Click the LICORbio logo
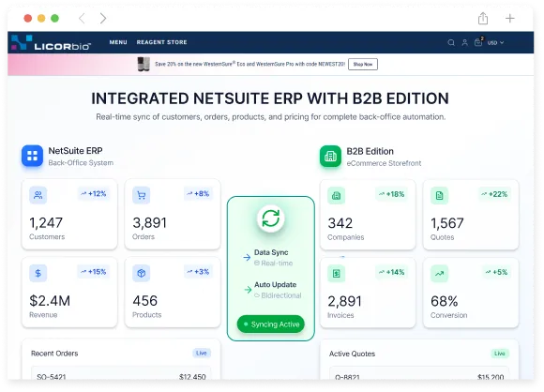The height and width of the screenshot is (392, 544). pyautogui.click(x=51, y=42)
